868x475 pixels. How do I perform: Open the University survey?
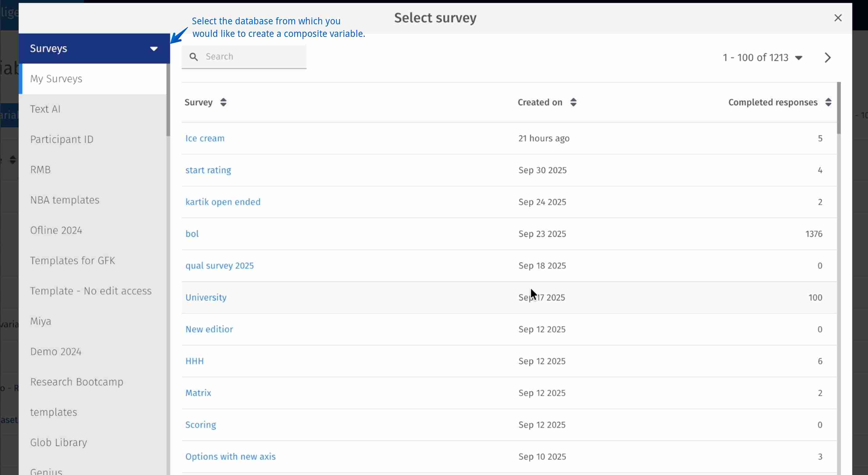[206, 297]
